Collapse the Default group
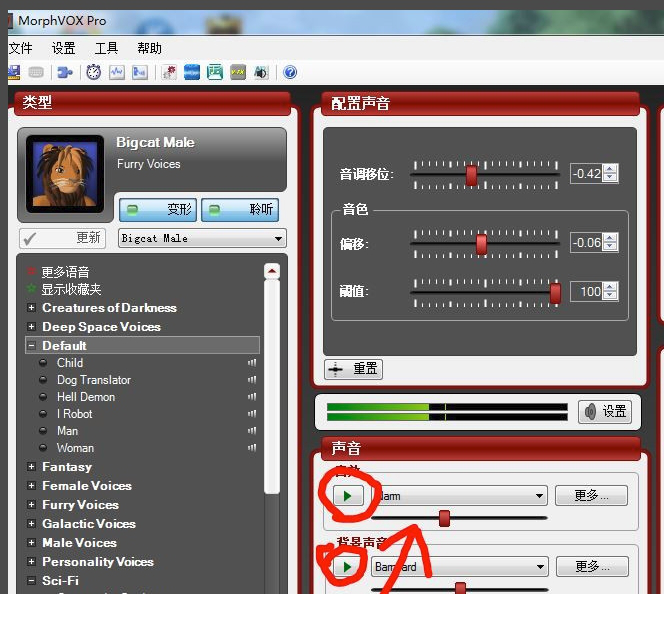This screenshot has height=617, width=664. 31,346
